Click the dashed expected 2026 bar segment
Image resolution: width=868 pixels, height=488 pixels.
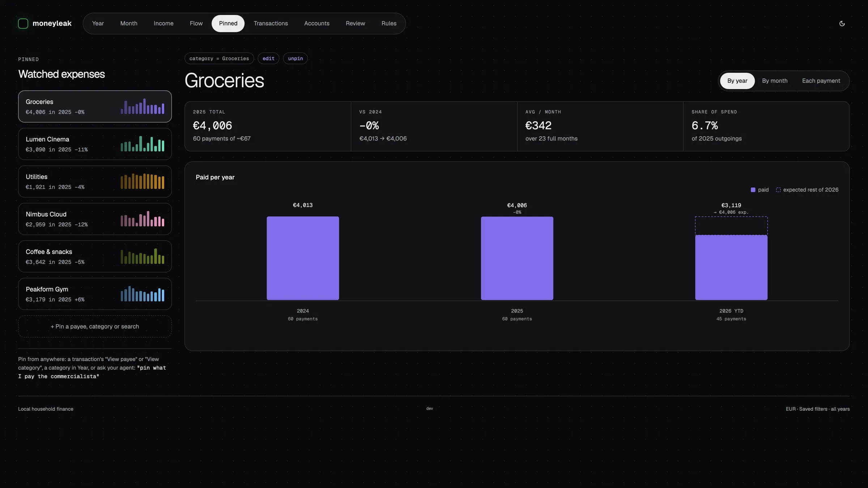pyautogui.click(x=731, y=226)
